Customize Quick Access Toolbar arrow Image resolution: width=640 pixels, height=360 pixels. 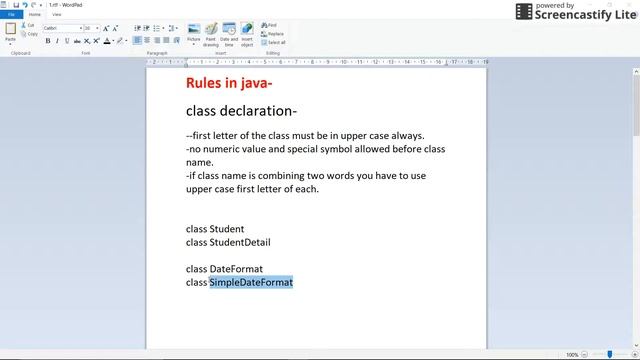click(x=41, y=5)
